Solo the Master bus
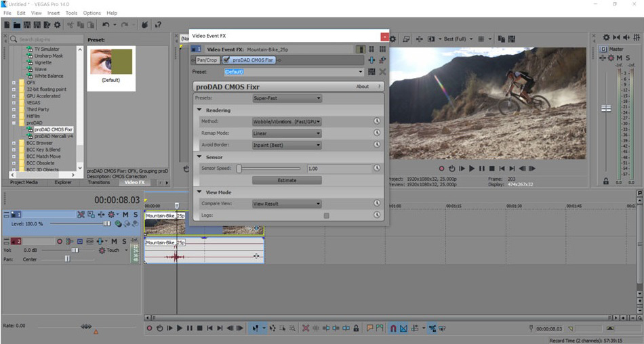 tap(628, 58)
